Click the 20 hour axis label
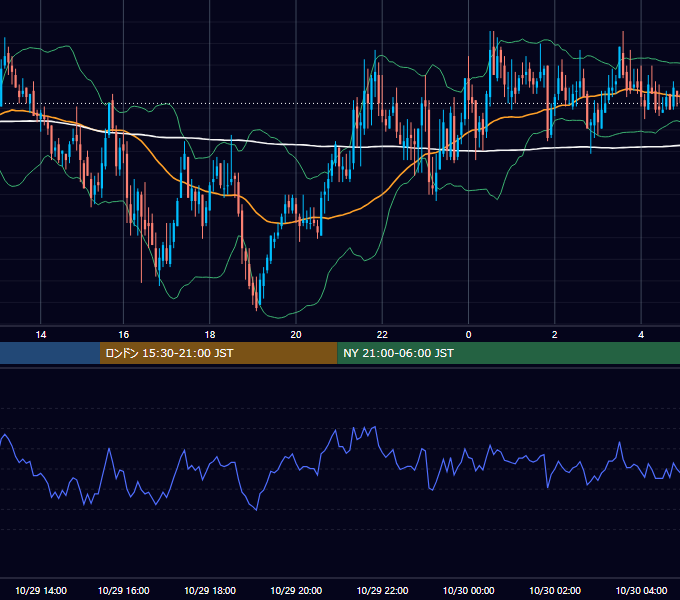 296,335
